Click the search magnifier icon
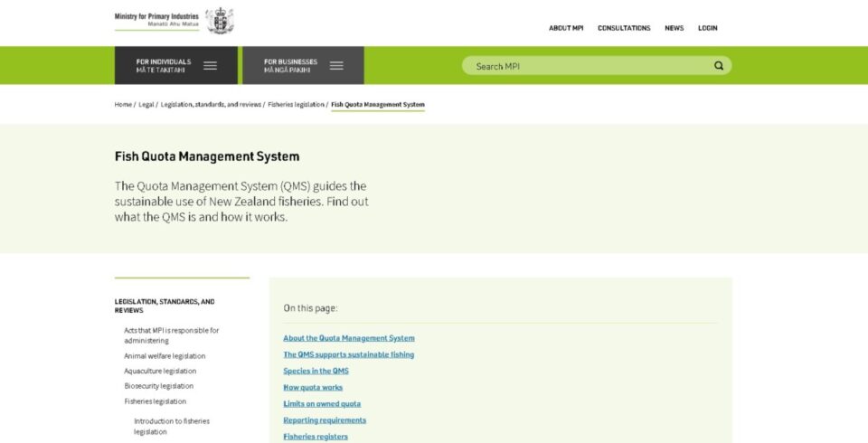868x443 pixels. tap(719, 66)
